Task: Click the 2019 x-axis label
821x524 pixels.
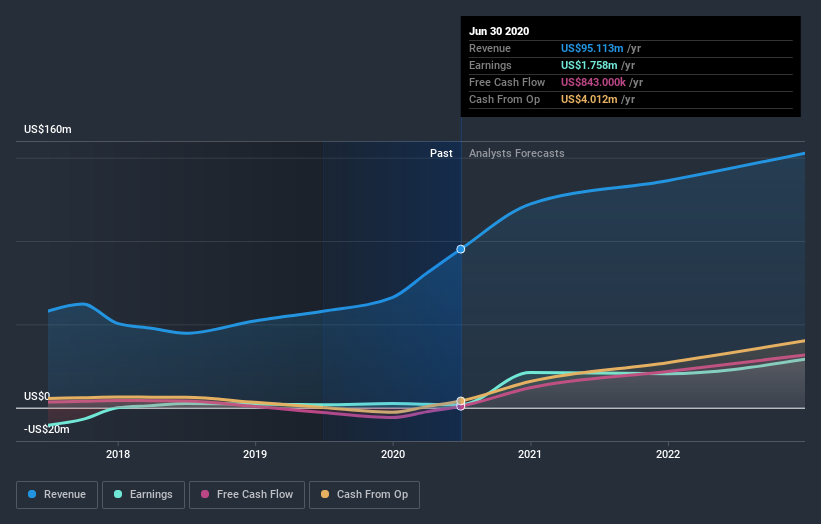Action: pyautogui.click(x=255, y=454)
